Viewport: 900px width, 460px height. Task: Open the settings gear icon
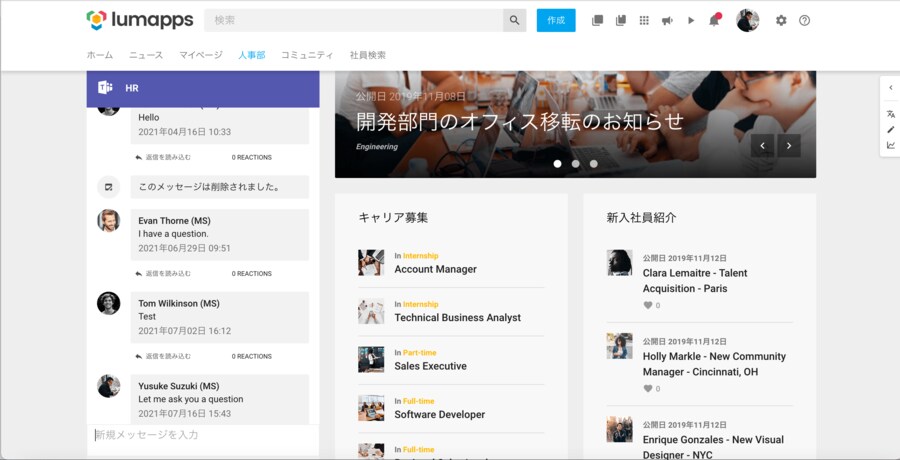pyautogui.click(x=781, y=20)
